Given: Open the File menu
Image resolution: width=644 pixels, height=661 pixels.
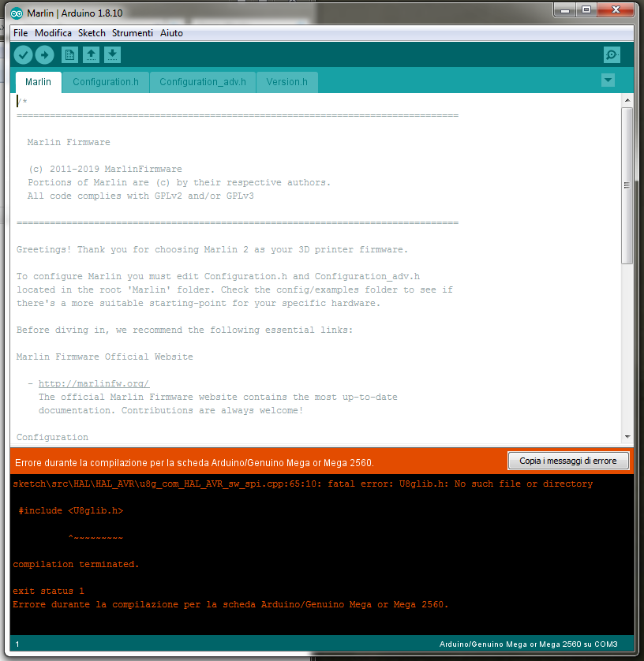Looking at the screenshot, I should [21, 33].
